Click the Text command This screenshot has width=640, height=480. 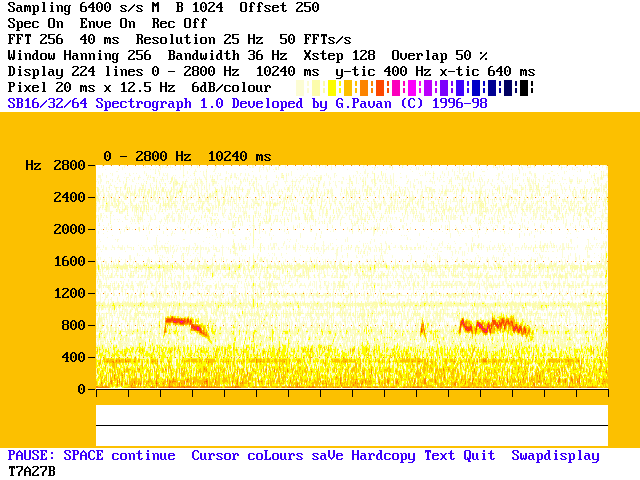click(x=440, y=456)
